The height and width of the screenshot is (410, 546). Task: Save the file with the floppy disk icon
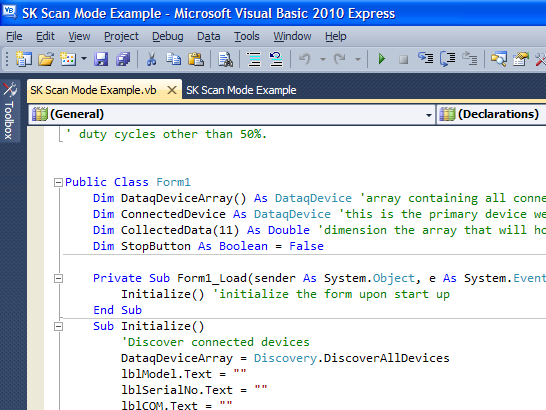[101, 59]
